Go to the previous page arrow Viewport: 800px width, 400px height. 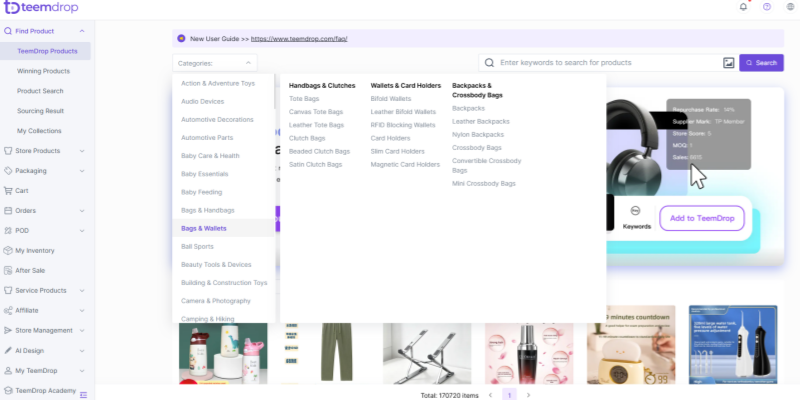click(x=490, y=395)
